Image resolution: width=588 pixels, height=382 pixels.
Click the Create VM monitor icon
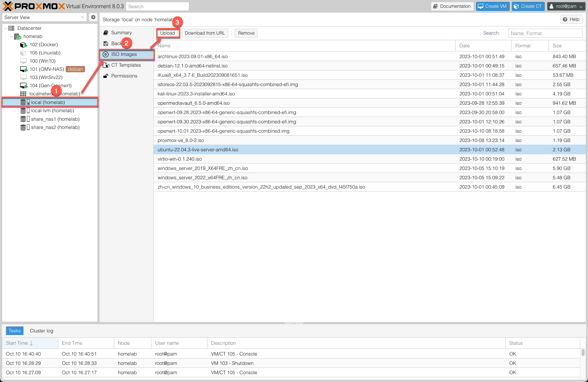[x=481, y=6]
